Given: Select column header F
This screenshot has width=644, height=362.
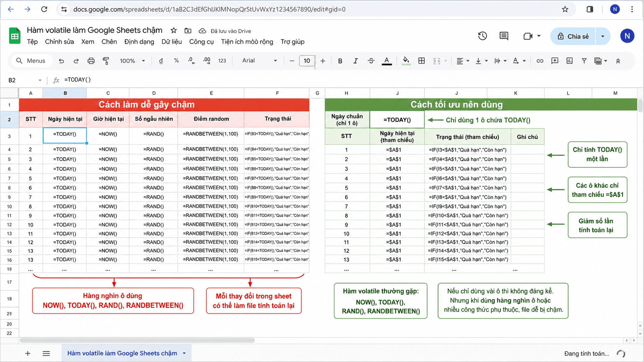Looking at the screenshot, I should tap(277, 93).
